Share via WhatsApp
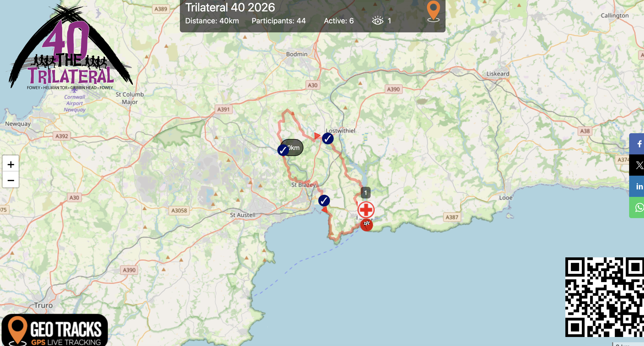Viewport: 644px width, 346px height. tap(639, 207)
